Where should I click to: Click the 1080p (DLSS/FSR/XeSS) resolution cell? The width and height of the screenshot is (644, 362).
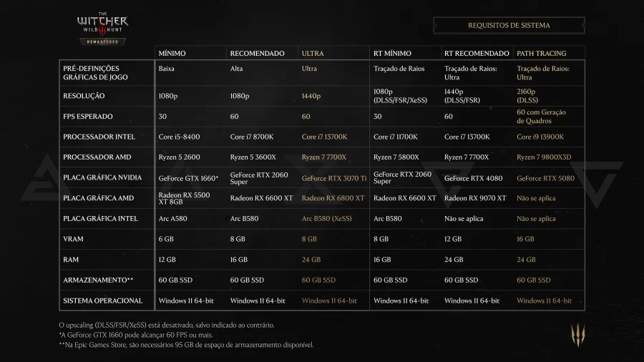[400, 96]
